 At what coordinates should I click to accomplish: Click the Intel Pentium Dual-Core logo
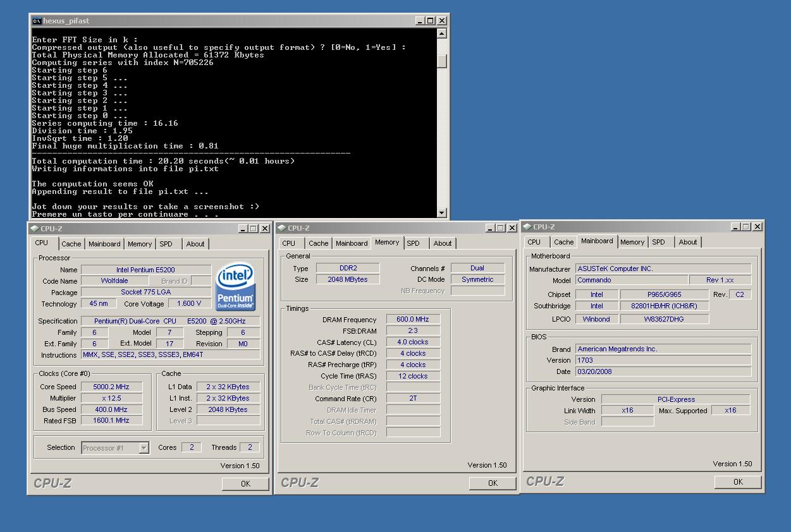235,287
